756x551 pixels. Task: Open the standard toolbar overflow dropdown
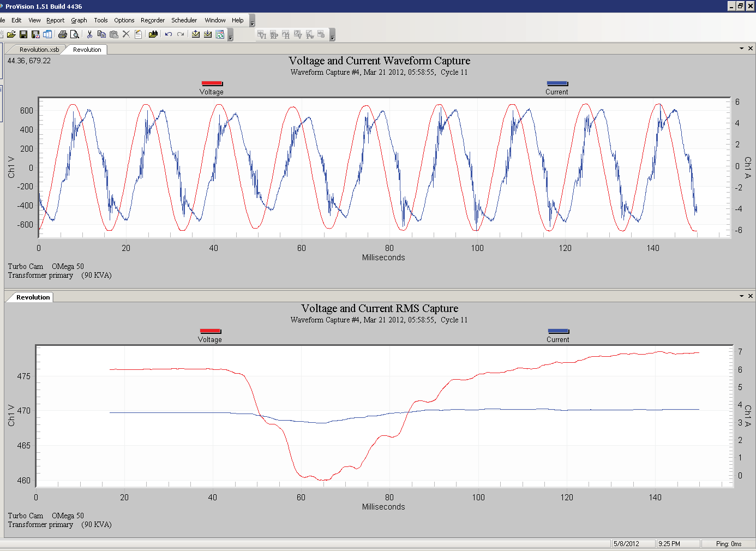click(231, 37)
